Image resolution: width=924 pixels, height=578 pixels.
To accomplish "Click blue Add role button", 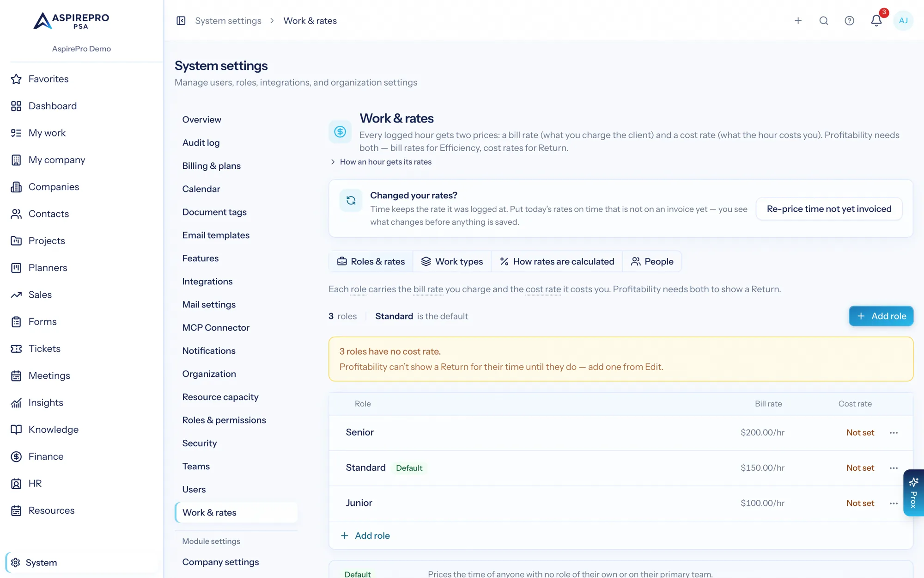I will (881, 316).
